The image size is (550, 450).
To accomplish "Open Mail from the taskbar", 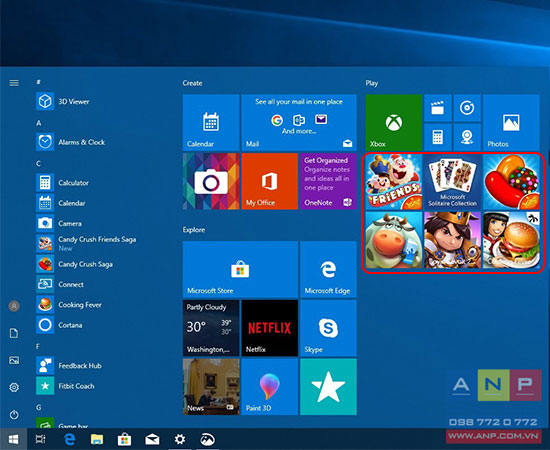I will coord(152,439).
